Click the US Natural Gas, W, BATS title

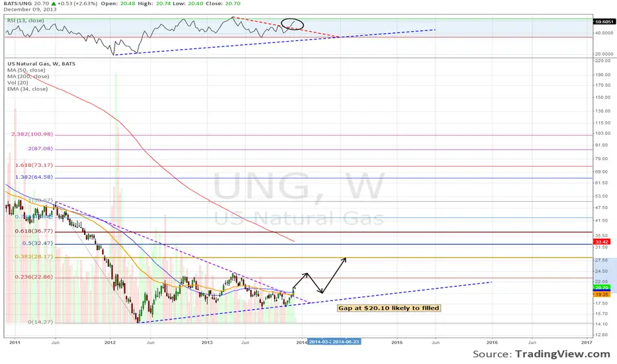click(41, 64)
